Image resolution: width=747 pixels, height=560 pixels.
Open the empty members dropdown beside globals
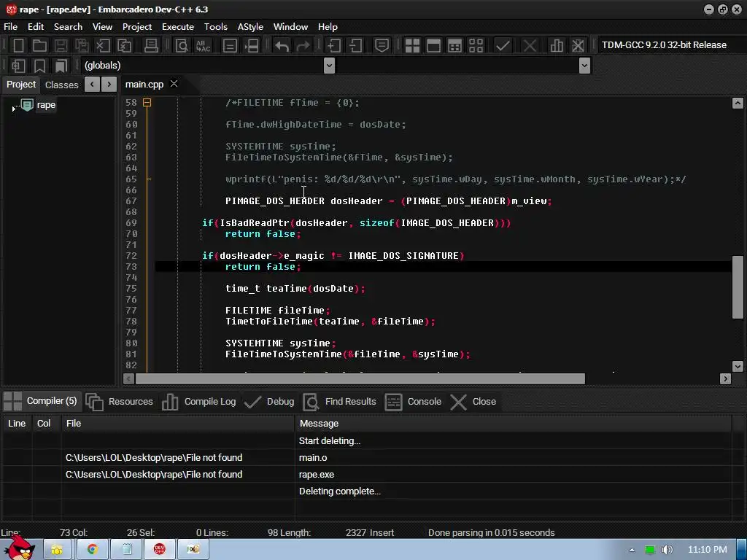point(584,66)
